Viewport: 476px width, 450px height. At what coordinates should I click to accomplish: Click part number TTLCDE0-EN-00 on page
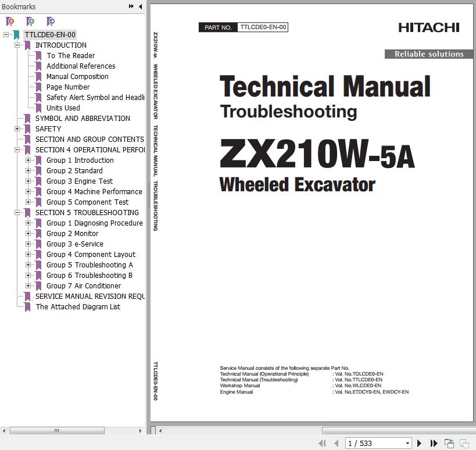263,27
